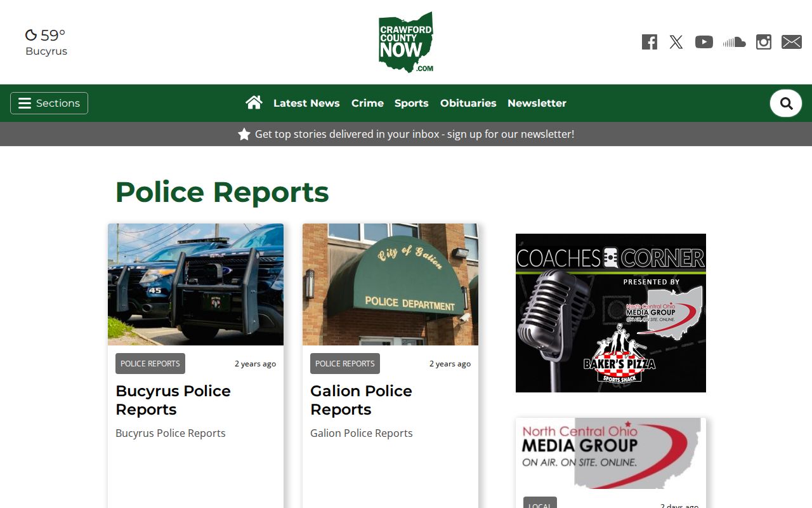Open the Obituaries section

tap(468, 103)
